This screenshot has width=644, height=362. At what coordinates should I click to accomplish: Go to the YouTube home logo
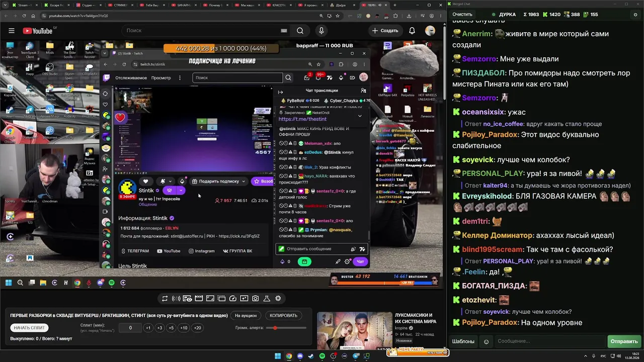[38, 31]
